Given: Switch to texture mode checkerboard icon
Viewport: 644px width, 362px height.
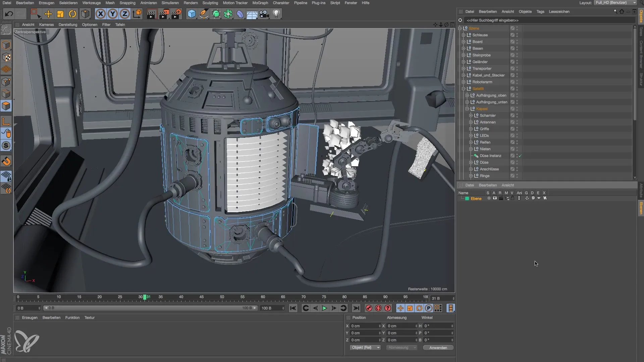Looking at the screenshot, I should (6, 57).
